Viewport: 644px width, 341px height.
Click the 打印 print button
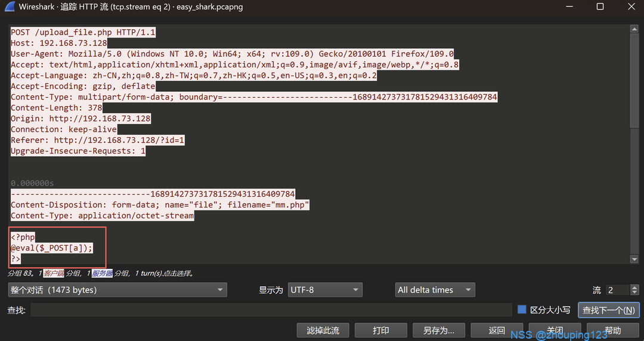380,330
